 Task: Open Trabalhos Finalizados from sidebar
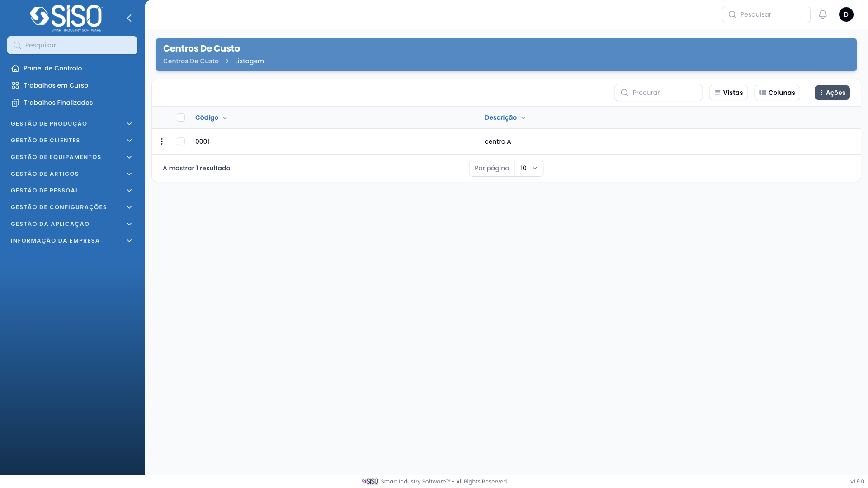(58, 103)
